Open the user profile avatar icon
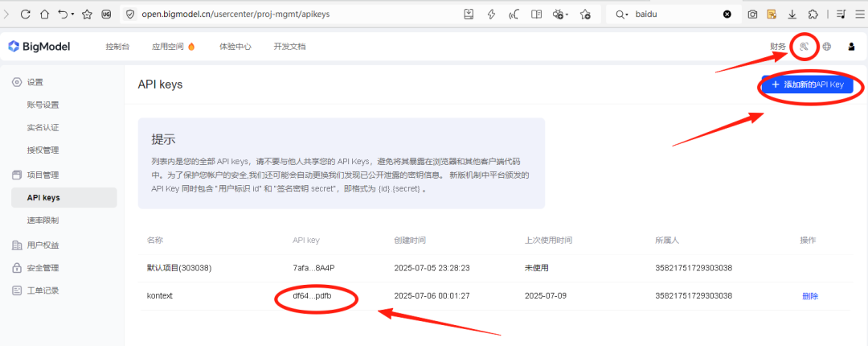The height and width of the screenshot is (346, 868). pos(851,47)
